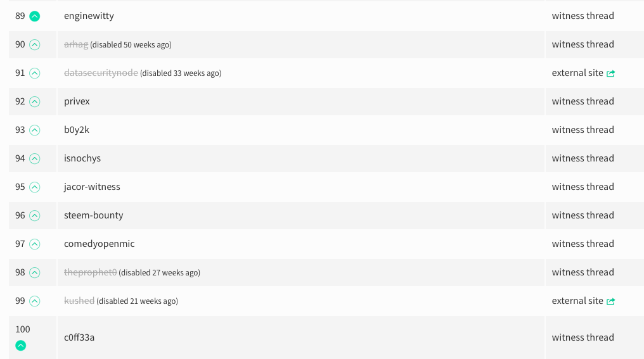Vote for disabled witness kushed
This screenshot has height=359, width=644.
click(x=34, y=301)
